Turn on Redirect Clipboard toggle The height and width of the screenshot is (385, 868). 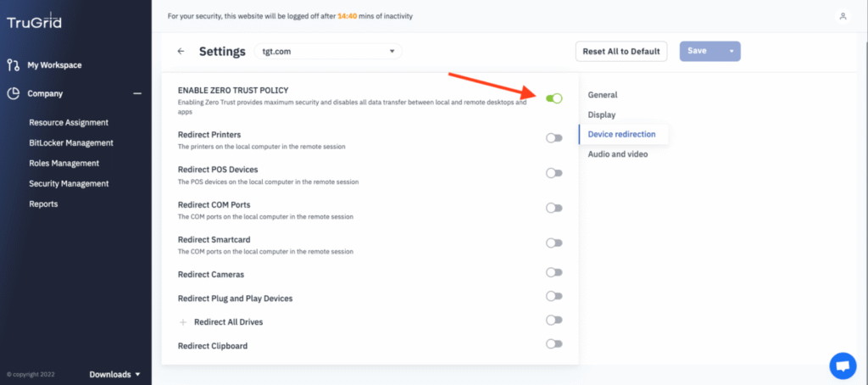[x=554, y=343]
